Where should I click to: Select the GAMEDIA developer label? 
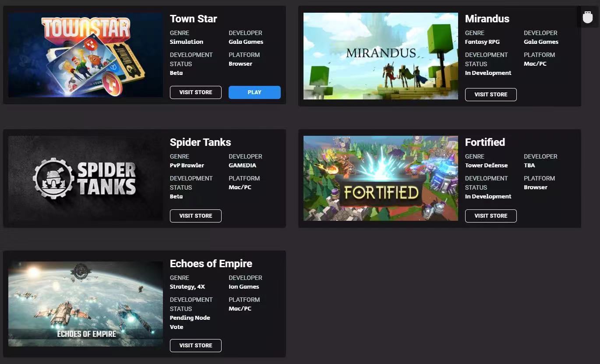click(x=242, y=166)
